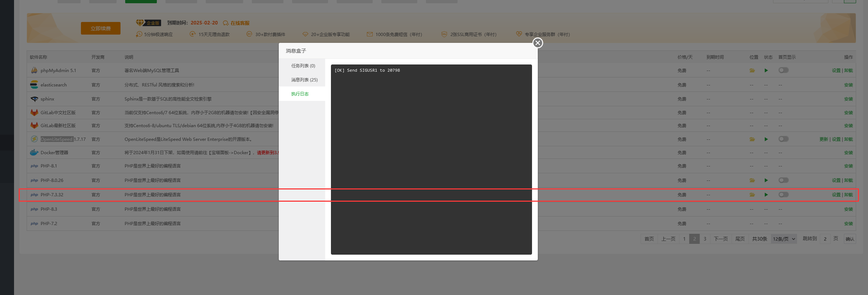Click the 跳转到 page number field
The image size is (868, 295).
(x=825, y=239)
